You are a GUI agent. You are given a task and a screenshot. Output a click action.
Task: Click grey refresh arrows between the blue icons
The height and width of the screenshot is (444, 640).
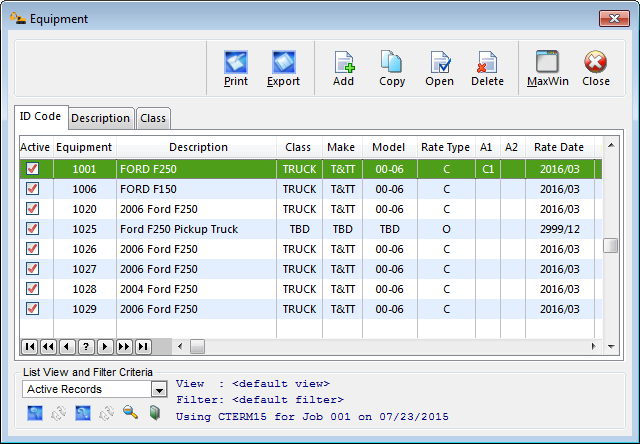(59, 413)
